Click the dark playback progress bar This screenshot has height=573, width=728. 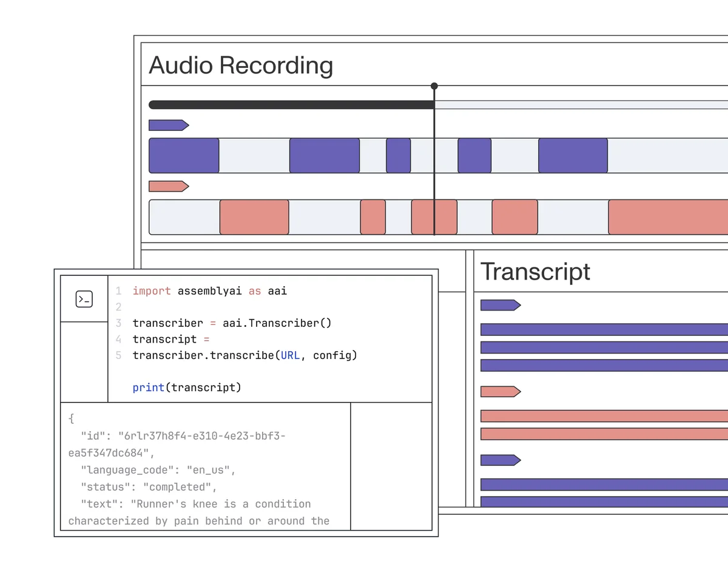[291, 104]
